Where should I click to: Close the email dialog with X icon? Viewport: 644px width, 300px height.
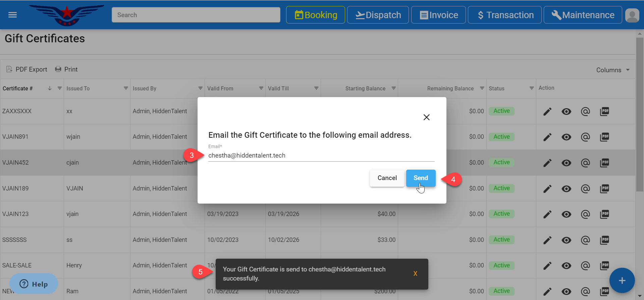click(426, 117)
